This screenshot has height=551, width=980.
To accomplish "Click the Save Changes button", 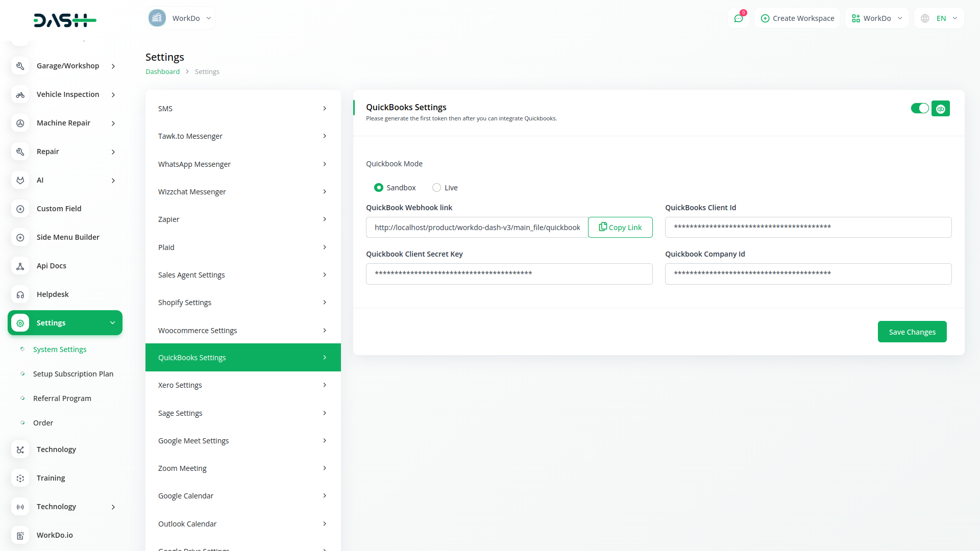I will pos(912,332).
